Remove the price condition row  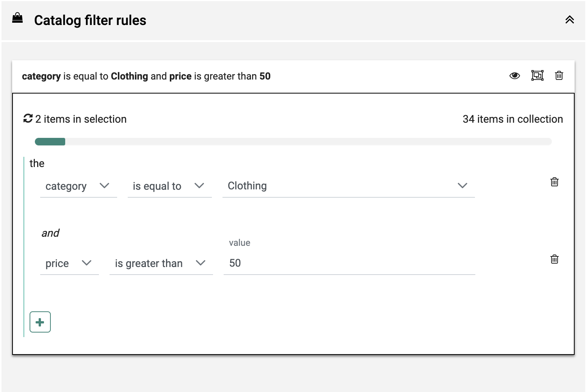click(x=554, y=259)
